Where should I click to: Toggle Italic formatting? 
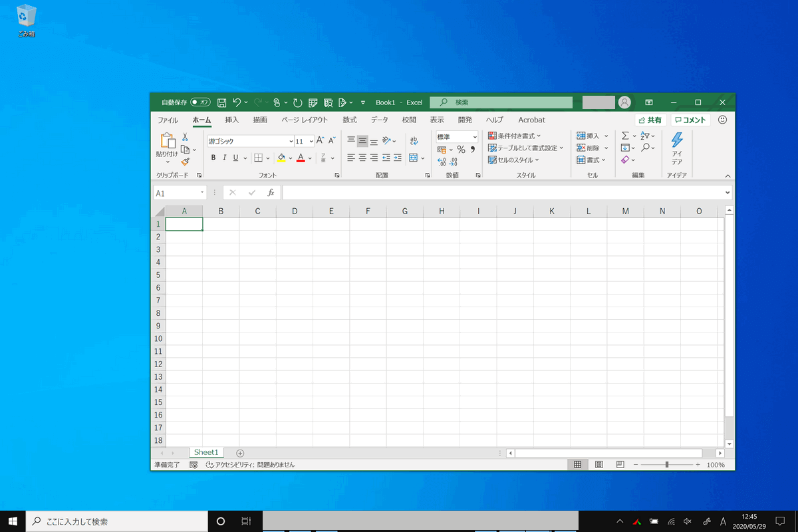coord(224,158)
